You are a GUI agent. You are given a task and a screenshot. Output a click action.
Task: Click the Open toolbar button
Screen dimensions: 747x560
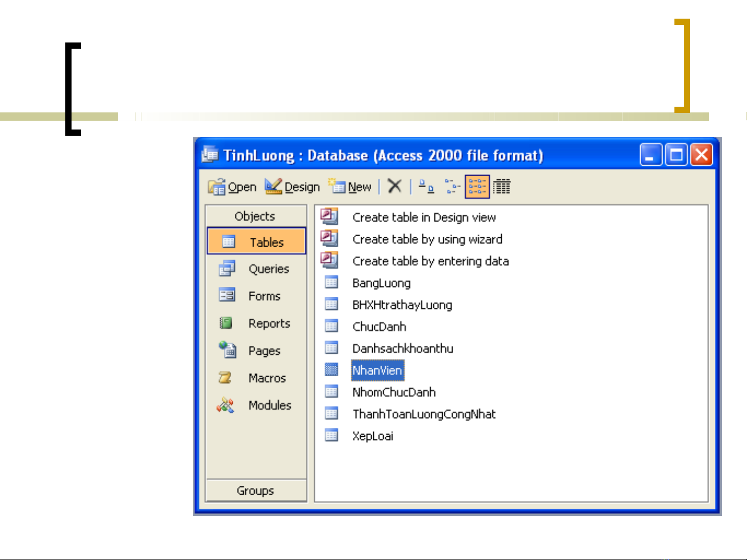pyautogui.click(x=233, y=187)
